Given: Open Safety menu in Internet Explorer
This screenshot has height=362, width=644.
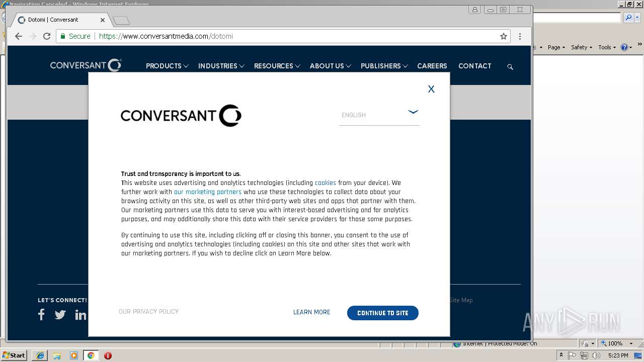Looking at the screenshot, I should tap(582, 47).
